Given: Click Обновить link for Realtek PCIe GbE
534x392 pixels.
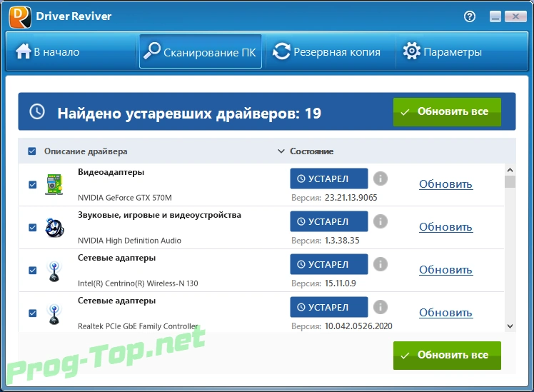Looking at the screenshot, I should (x=445, y=313).
